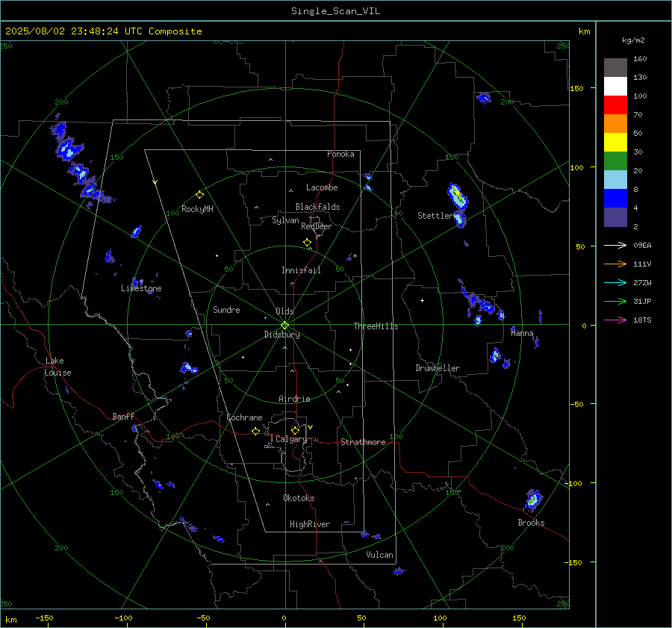The image size is (672, 628).
Task: Click the kg/m2 legend unit label
Action: (633, 40)
